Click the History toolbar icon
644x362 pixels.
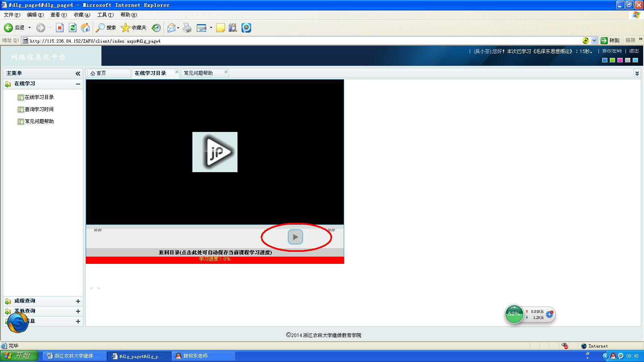[x=156, y=27]
